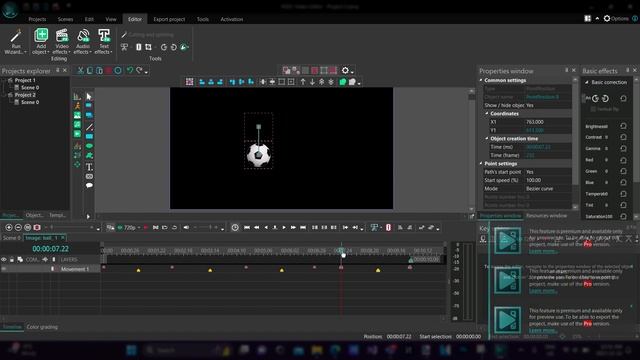Click the crop tool icon in Tools
The height and width of the screenshot is (360, 640).
coord(149,47)
